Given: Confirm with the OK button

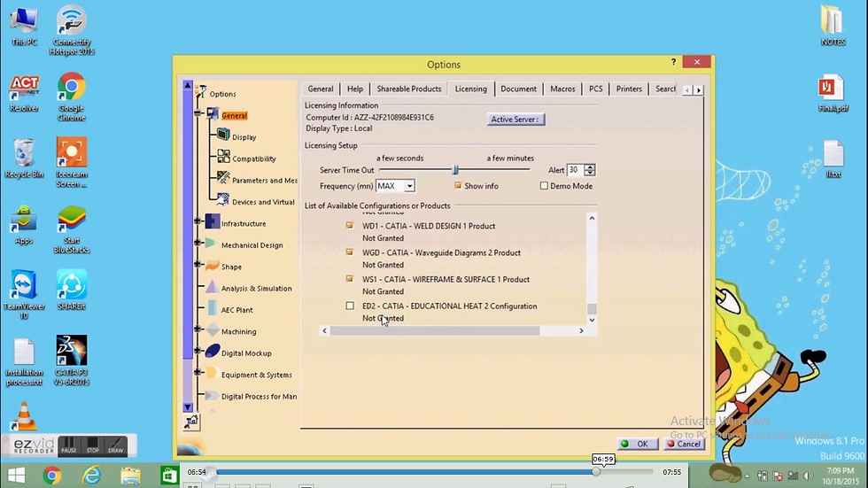Looking at the screenshot, I should pos(637,444).
